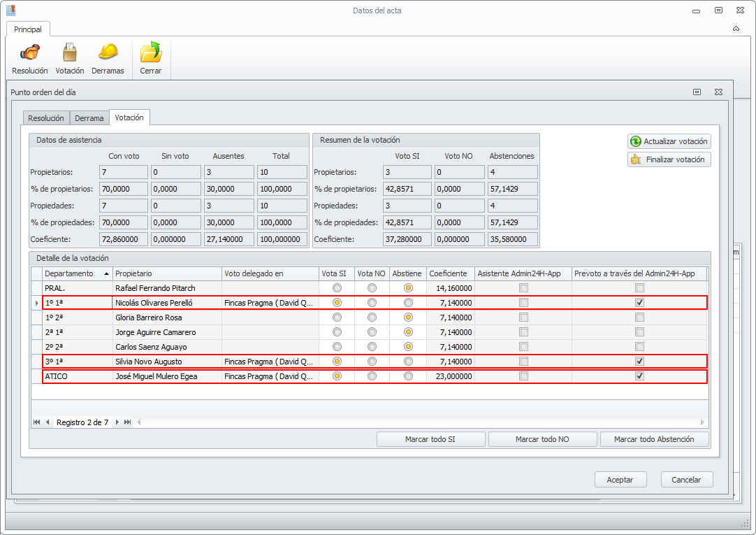Expand row indicator for 1º 1ª record

pyautogui.click(x=36, y=303)
